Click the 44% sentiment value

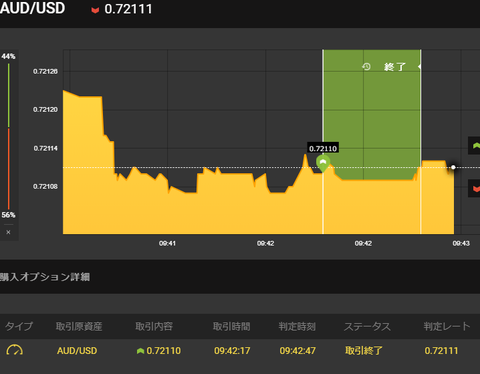[x=8, y=56]
